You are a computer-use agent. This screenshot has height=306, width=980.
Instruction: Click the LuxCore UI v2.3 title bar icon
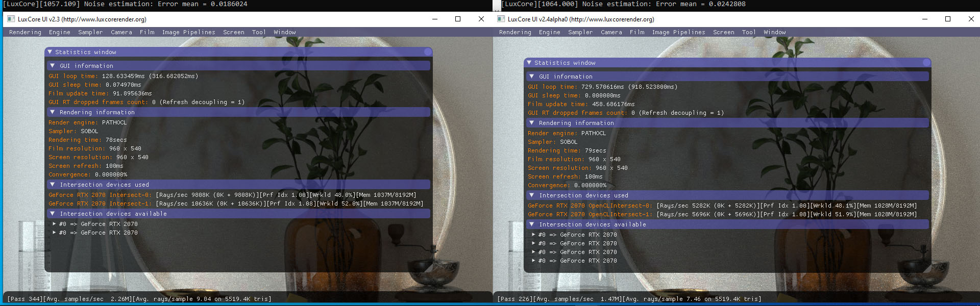(x=11, y=19)
